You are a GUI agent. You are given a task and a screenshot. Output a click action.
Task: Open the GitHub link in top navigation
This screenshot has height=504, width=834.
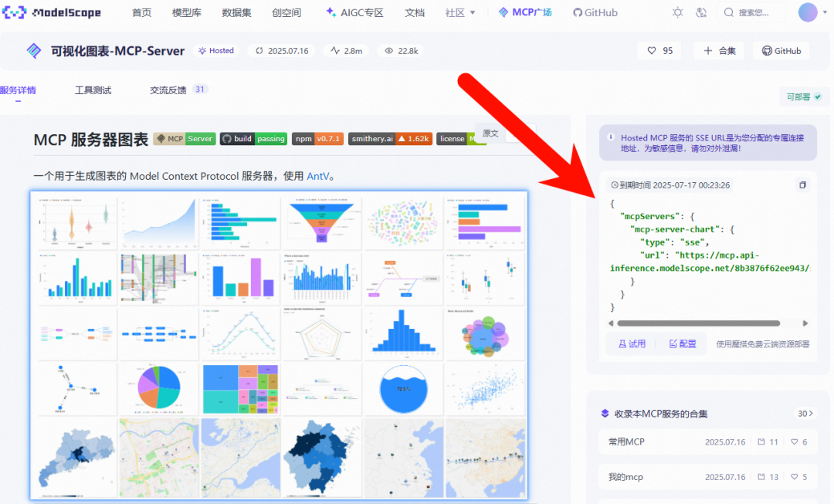click(x=595, y=13)
